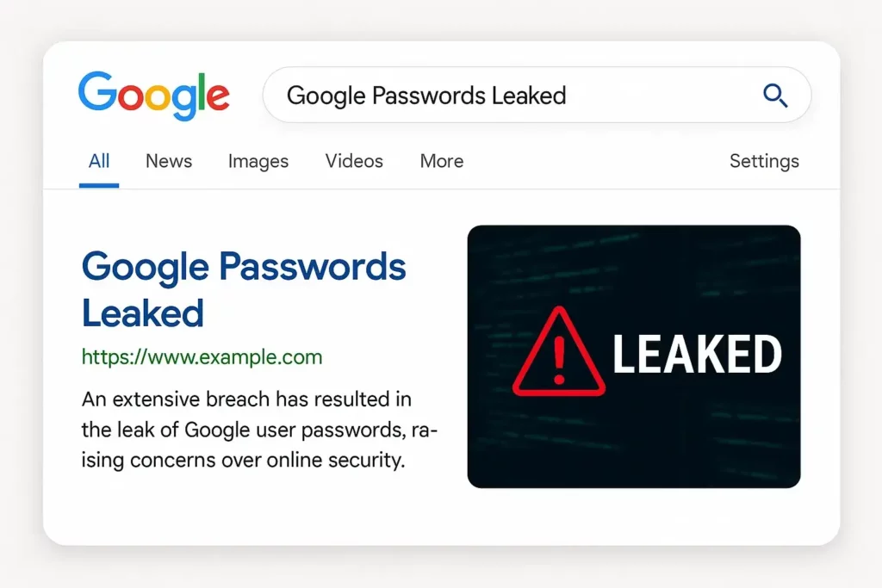This screenshot has height=588, width=882.
Task: Click the blue underline beneath the All tab
Action: click(99, 185)
